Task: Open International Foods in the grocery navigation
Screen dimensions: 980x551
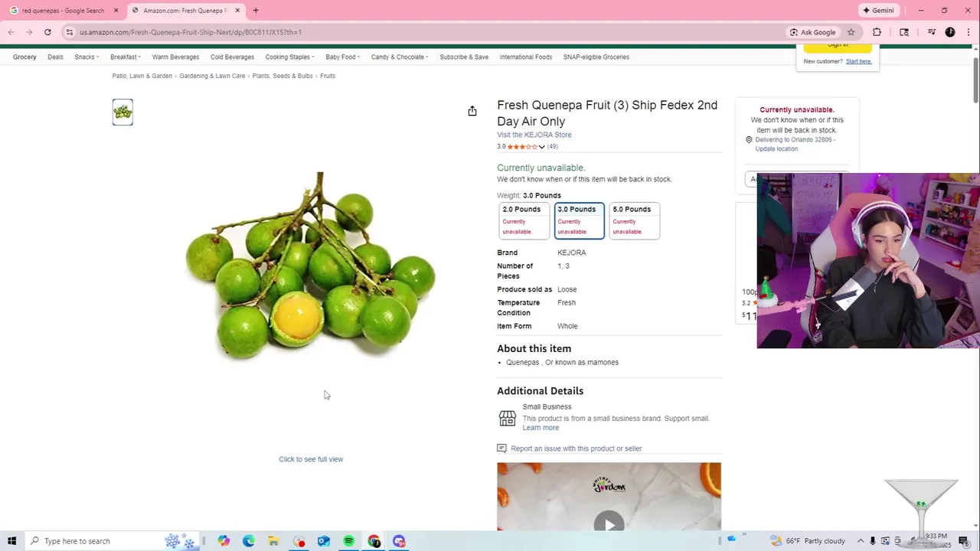Action: pos(525,57)
